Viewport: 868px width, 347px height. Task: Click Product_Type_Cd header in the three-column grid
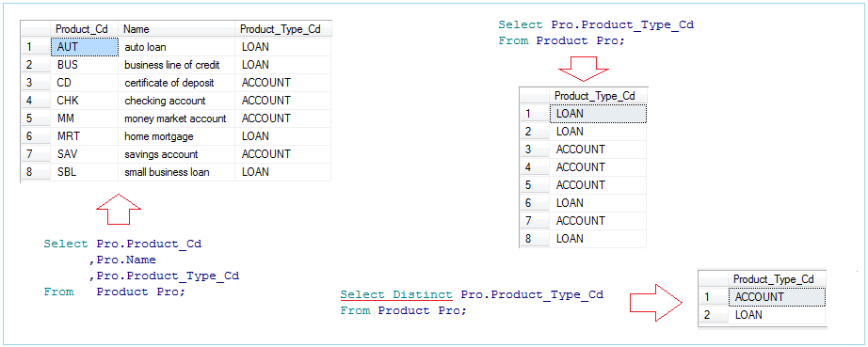283,29
